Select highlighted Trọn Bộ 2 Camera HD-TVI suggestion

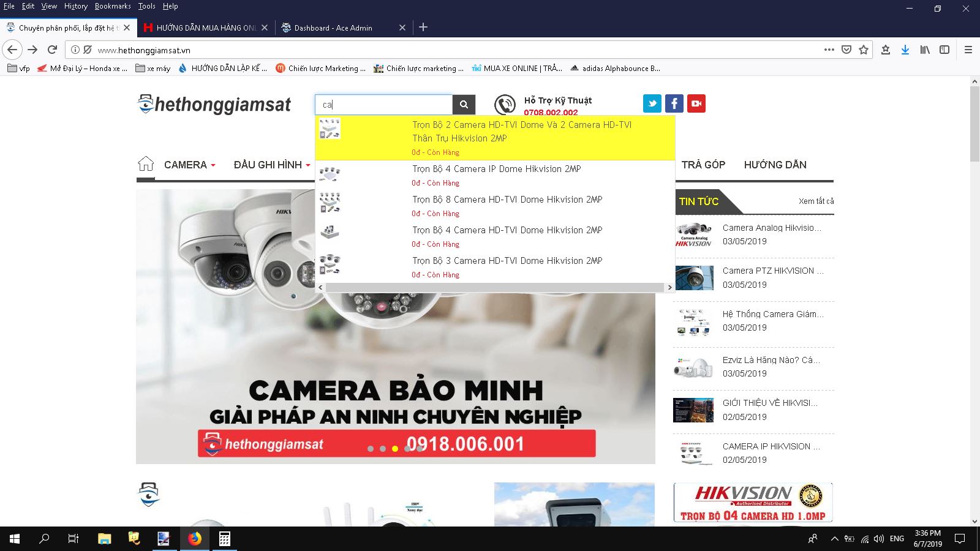[495, 138]
